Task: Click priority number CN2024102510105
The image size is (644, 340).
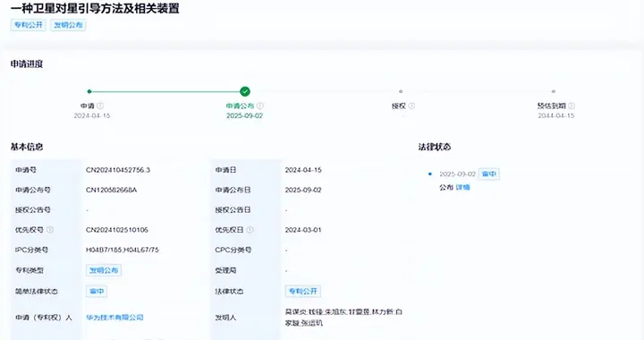Action: point(116,230)
